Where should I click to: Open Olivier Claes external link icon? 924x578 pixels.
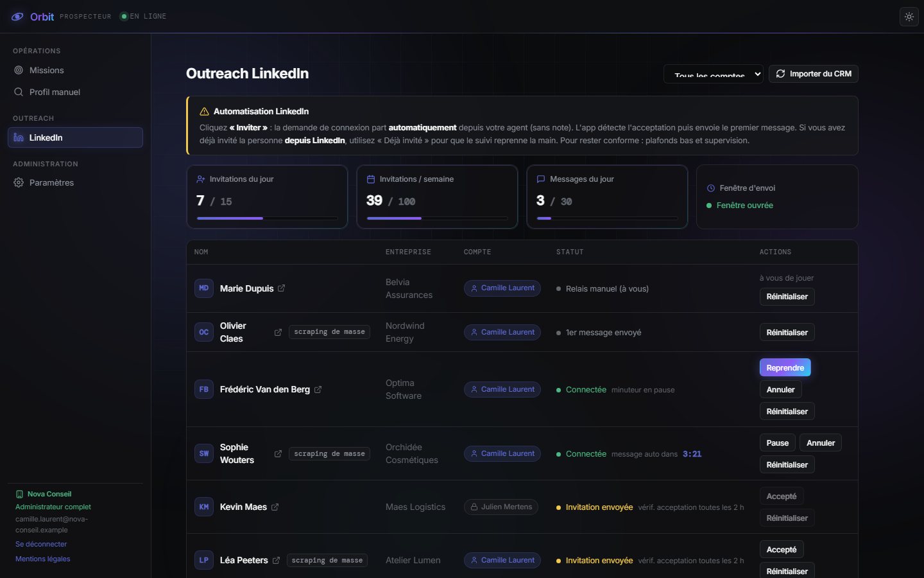[x=278, y=332]
